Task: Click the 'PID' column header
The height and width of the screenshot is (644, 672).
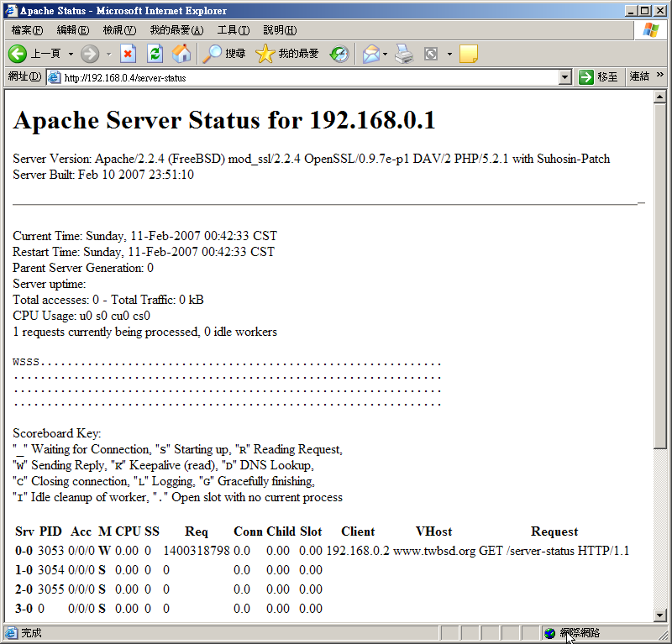Action: point(50,531)
